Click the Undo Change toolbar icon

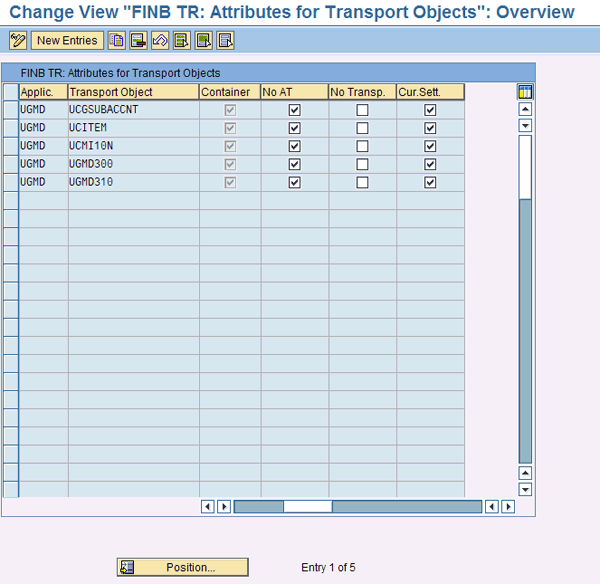tap(159, 41)
